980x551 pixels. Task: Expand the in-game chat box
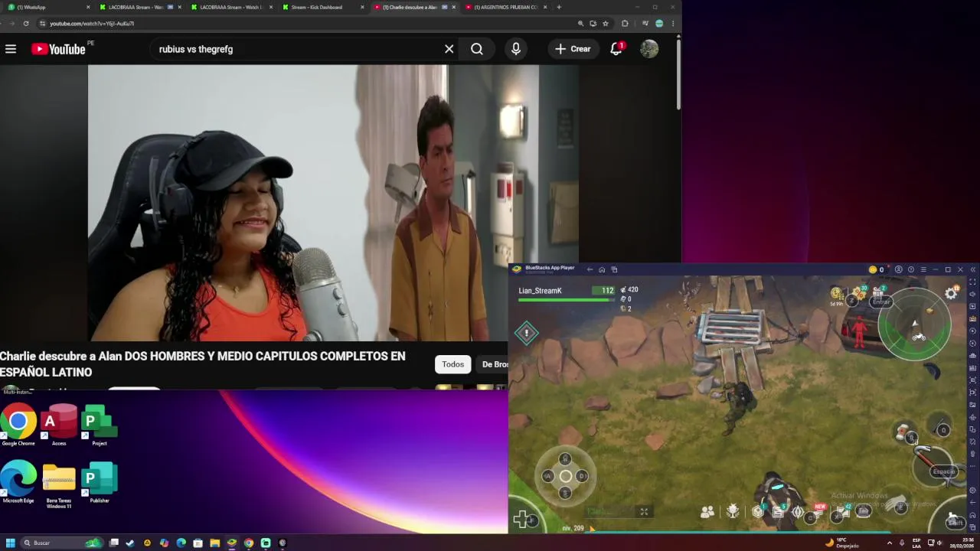pyautogui.click(x=644, y=511)
